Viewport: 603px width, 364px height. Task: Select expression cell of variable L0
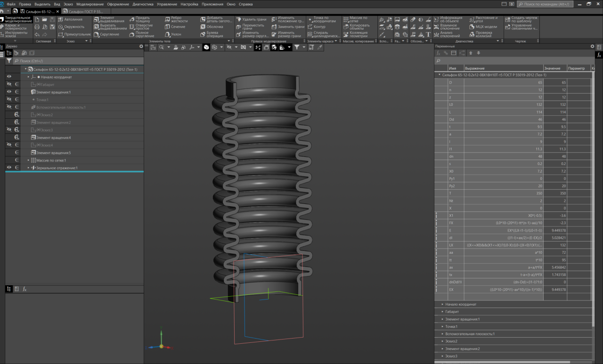tap(503, 105)
